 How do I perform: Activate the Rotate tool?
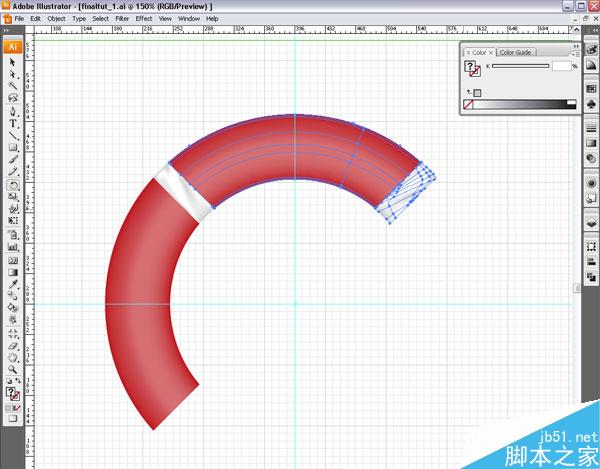(13, 186)
